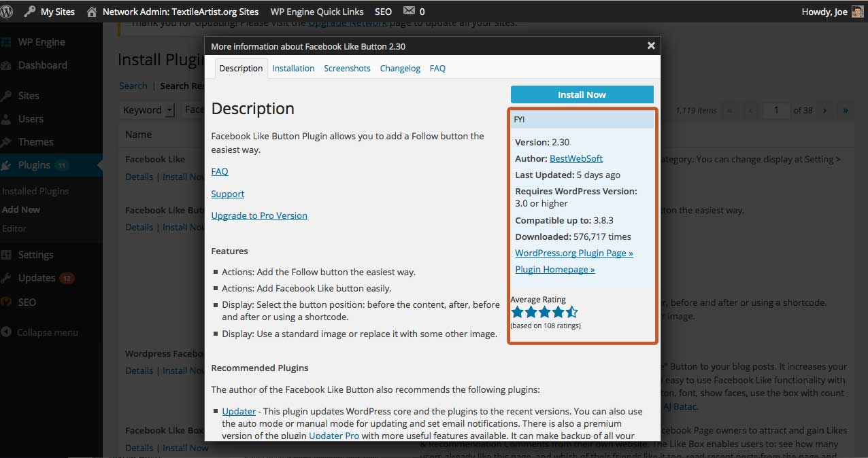Click the Name column header
868x458 pixels.
(139, 135)
